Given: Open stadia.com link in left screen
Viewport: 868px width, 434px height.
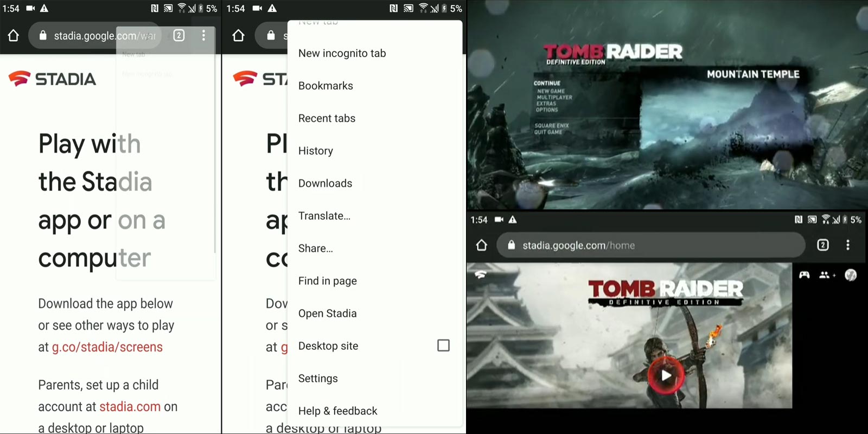Looking at the screenshot, I should pyautogui.click(x=130, y=407).
